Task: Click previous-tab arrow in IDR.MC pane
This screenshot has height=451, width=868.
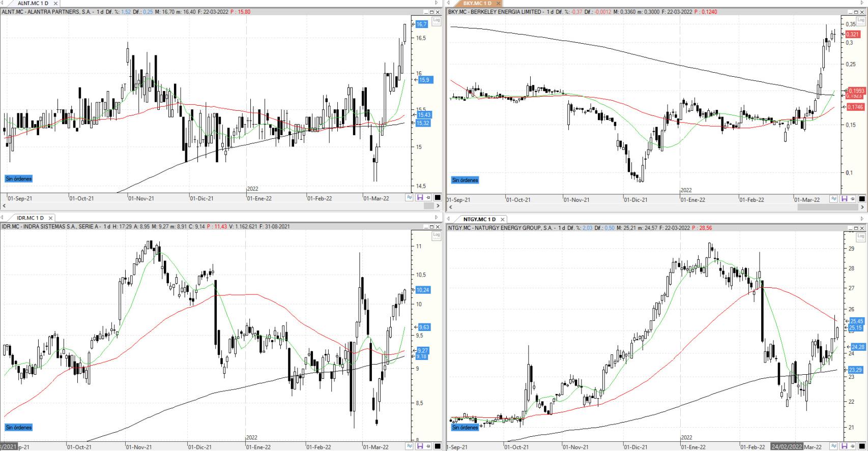Action: pos(3,218)
